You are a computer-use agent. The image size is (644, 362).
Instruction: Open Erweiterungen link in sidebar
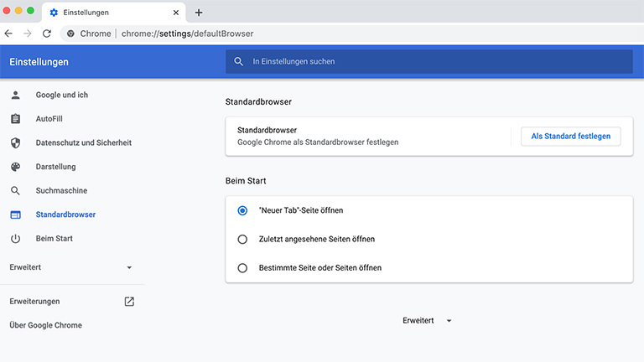point(34,302)
